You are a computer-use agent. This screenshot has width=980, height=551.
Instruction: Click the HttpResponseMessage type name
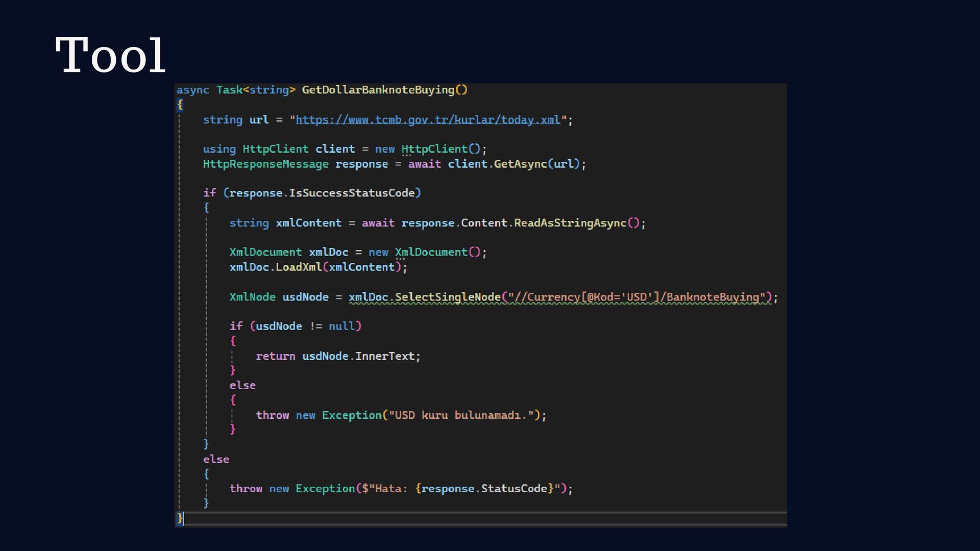pyautogui.click(x=265, y=164)
